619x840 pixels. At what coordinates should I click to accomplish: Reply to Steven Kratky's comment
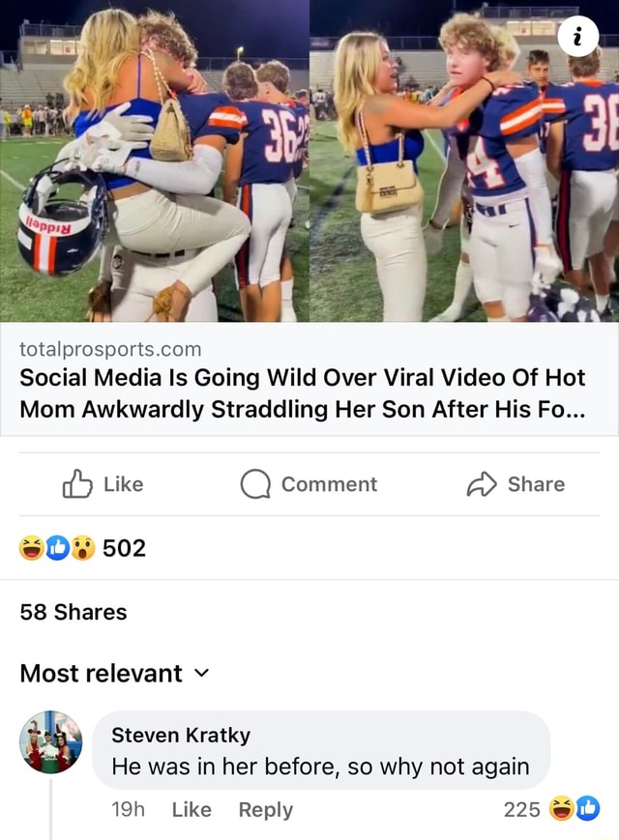click(x=266, y=810)
